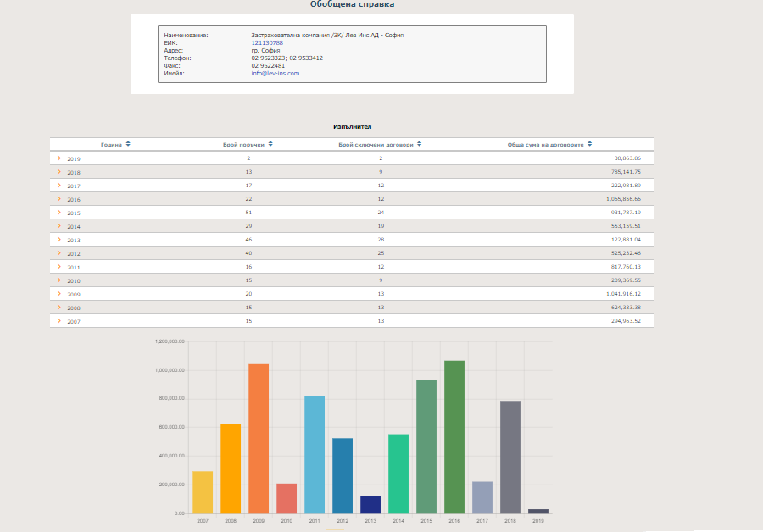Expand the 2007 row chevron
Image resolution: width=763 pixels, height=532 pixels.
click(x=58, y=321)
